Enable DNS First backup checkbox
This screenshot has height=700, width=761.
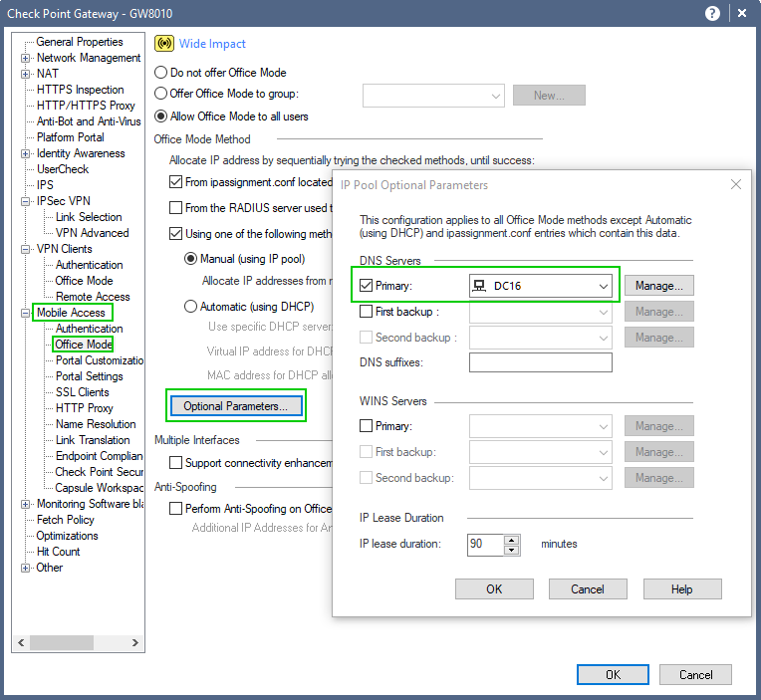coord(366,312)
